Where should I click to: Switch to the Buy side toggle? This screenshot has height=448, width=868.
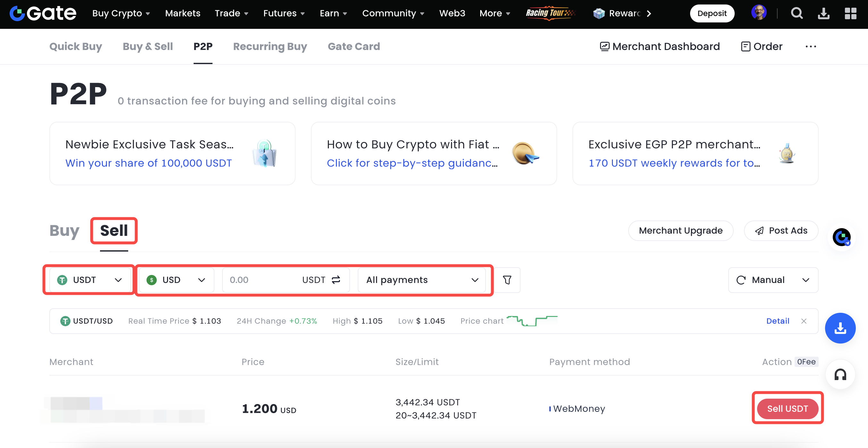pos(64,231)
